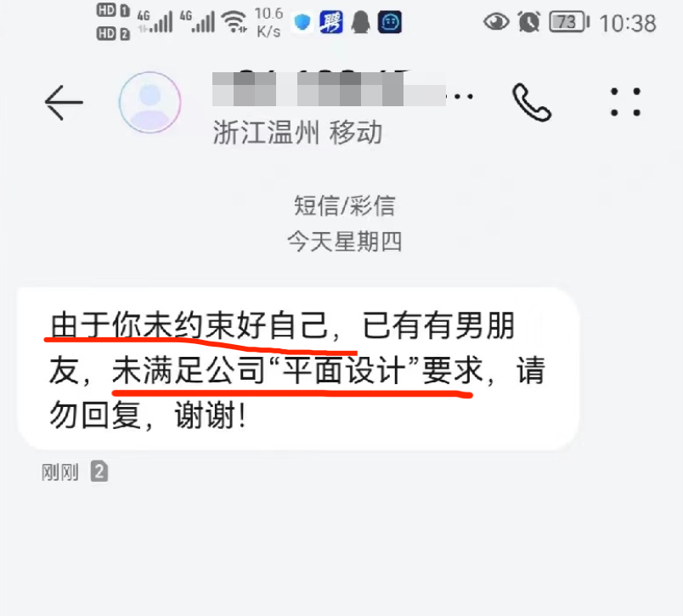
Task: Tap the alarm clock status icon
Action: 529,22
